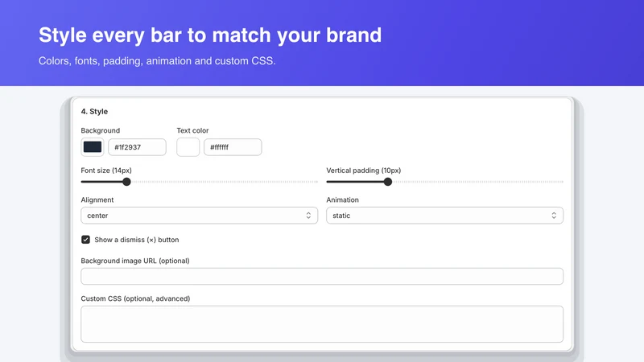644x362 pixels.
Task: Click 'Style every bar to match your brand' headline
Action: point(210,35)
